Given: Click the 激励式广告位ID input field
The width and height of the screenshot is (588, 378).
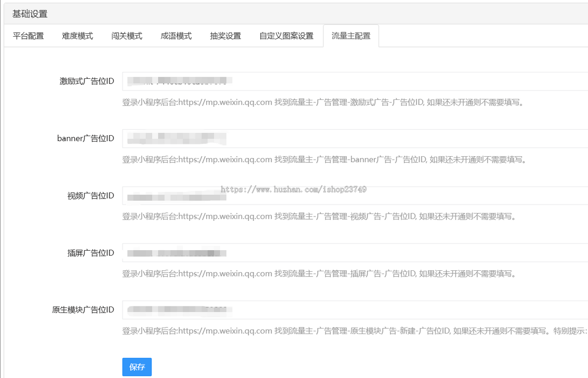Looking at the screenshot, I should 355,81.
